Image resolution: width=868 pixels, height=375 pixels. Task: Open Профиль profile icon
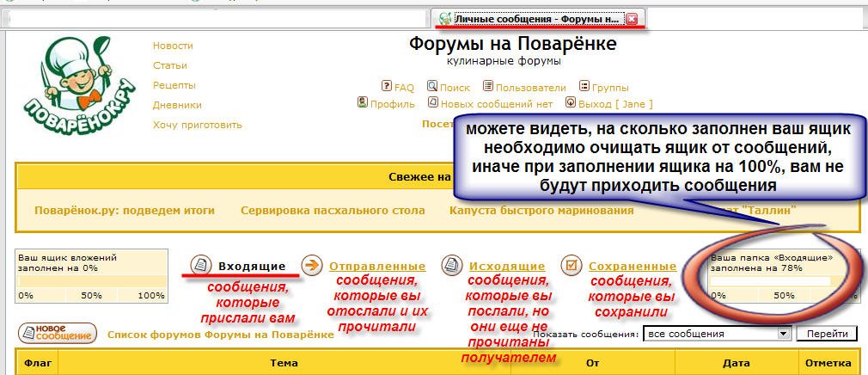click(363, 103)
